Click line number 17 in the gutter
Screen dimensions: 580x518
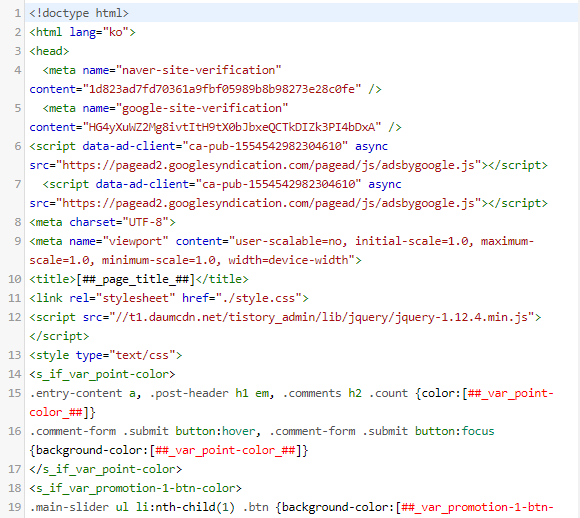tap(15, 469)
